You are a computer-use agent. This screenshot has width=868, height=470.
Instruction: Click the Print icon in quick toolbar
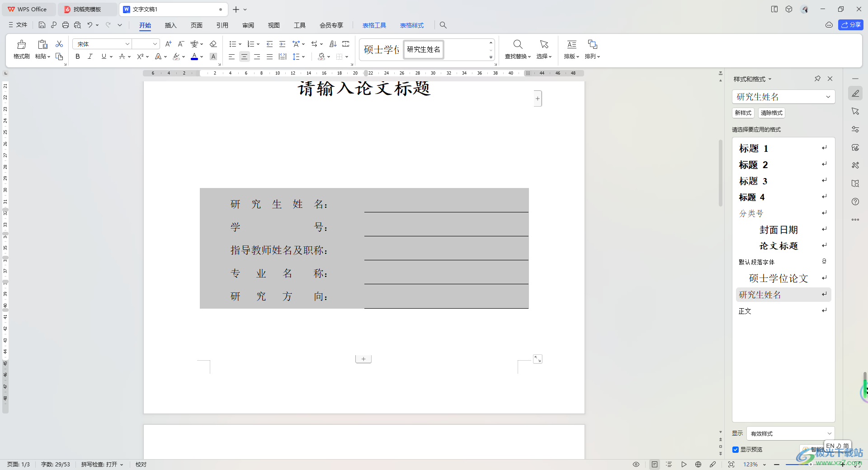click(x=66, y=25)
